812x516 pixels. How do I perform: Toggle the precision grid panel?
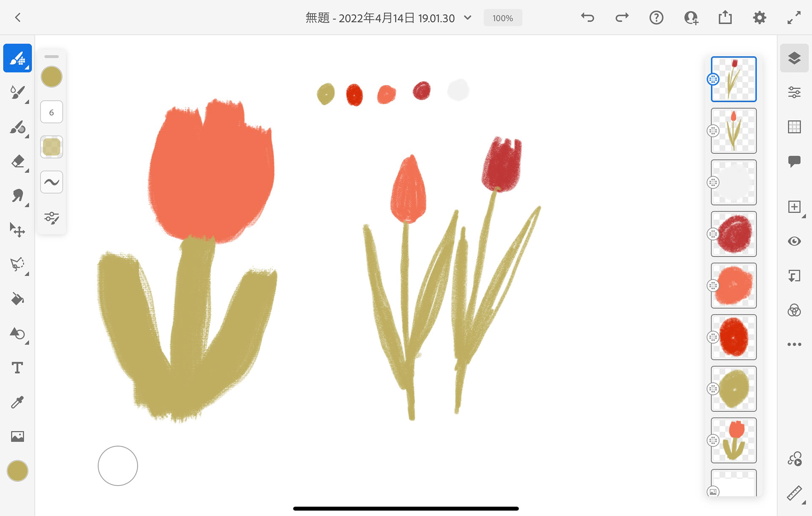(x=794, y=127)
